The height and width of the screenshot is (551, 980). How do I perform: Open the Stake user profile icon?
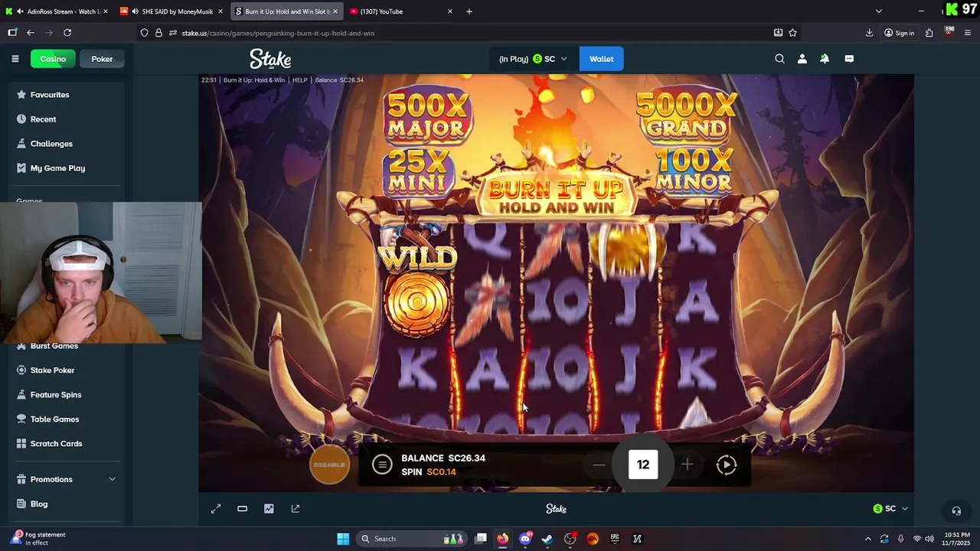[x=802, y=59]
